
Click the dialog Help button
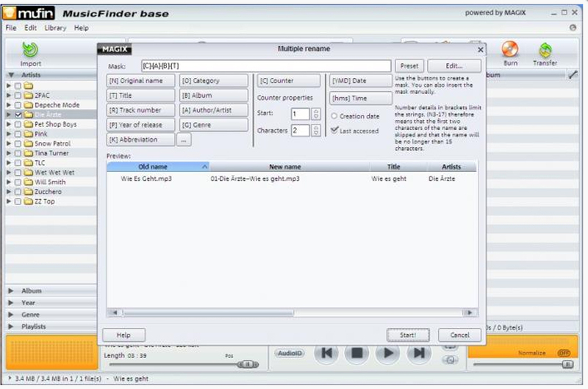coord(123,335)
